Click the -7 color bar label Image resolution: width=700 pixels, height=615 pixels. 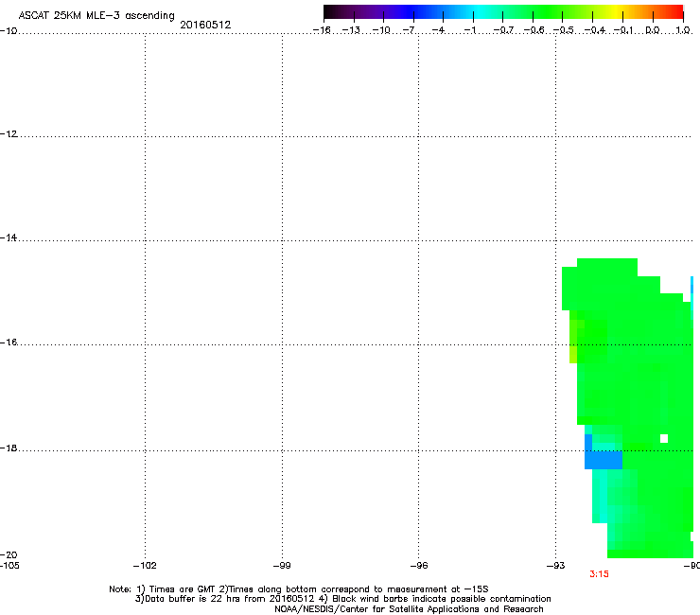click(x=409, y=30)
